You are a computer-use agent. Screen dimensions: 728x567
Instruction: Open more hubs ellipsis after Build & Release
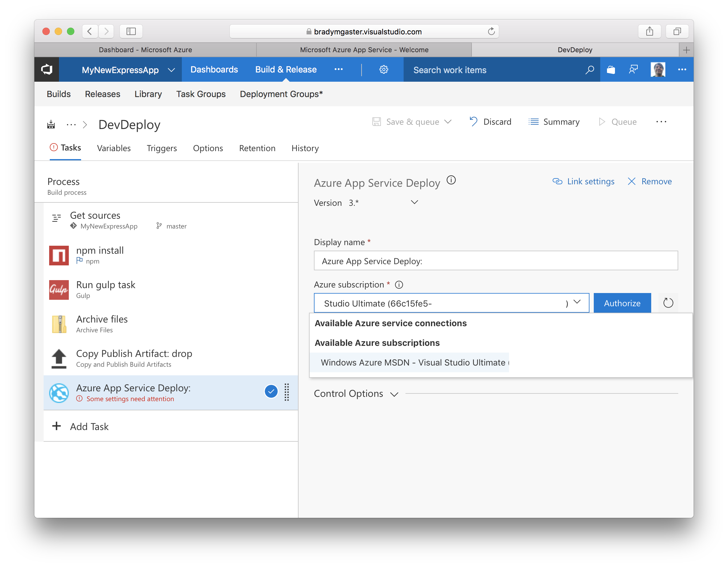(338, 69)
